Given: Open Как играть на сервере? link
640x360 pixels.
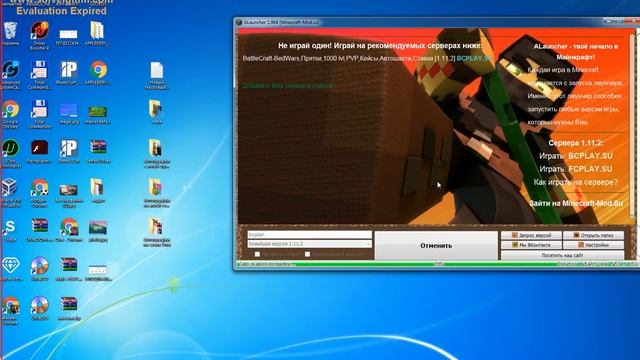Looking at the screenshot, I should (576, 182).
